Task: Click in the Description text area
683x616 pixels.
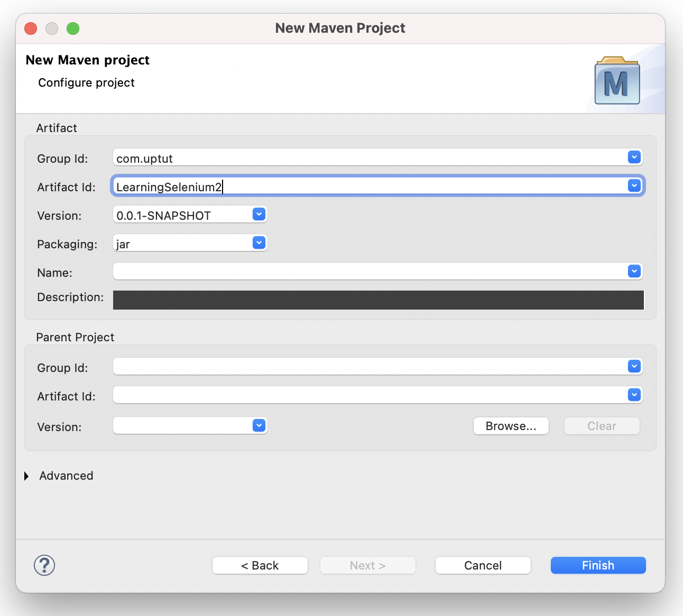Action: (x=378, y=300)
